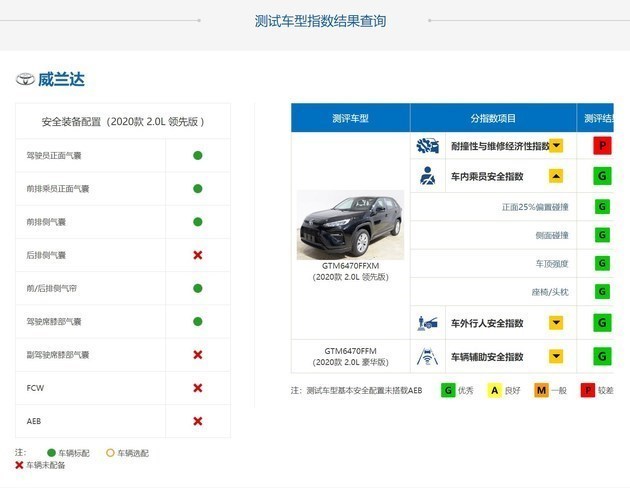
Task: Click note 测试车型基本安全配置未搭载AEB
Action: (x=364, y=390)
